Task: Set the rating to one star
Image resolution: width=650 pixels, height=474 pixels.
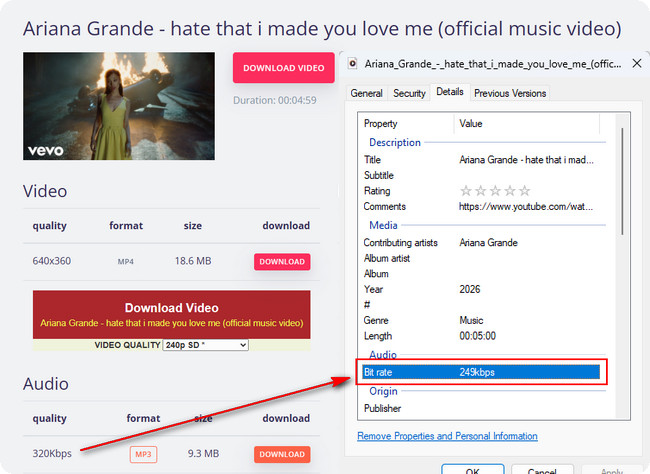Action: (x=466, y=191)
